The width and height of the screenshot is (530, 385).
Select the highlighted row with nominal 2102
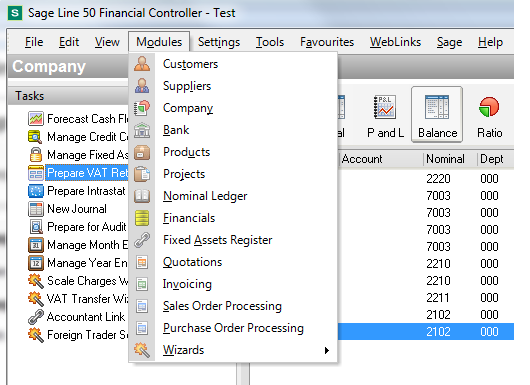(x=426, y=332)
